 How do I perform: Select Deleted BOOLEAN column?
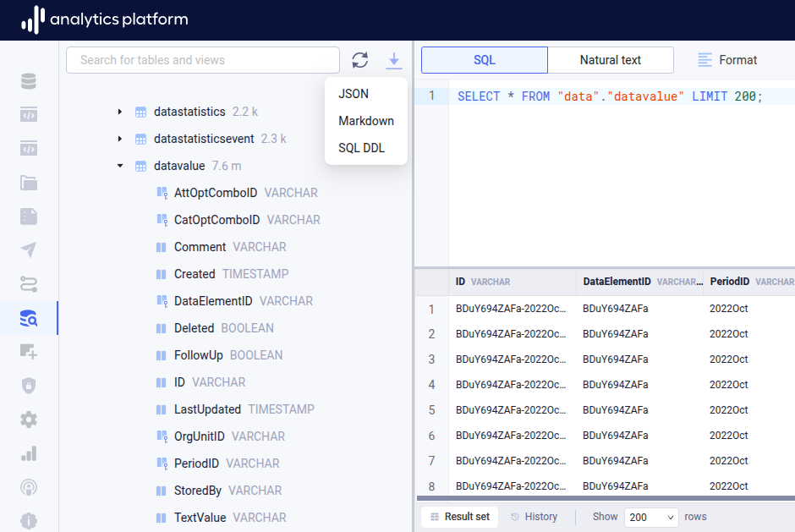click(223, 328)
